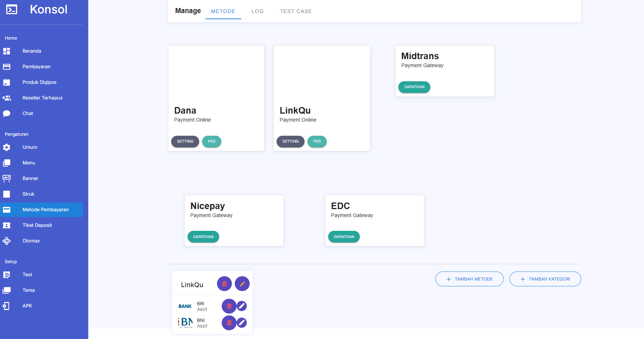The image size is (644, 339).
Task: Click TAMBAH METODE button
Action: point(469,279)
